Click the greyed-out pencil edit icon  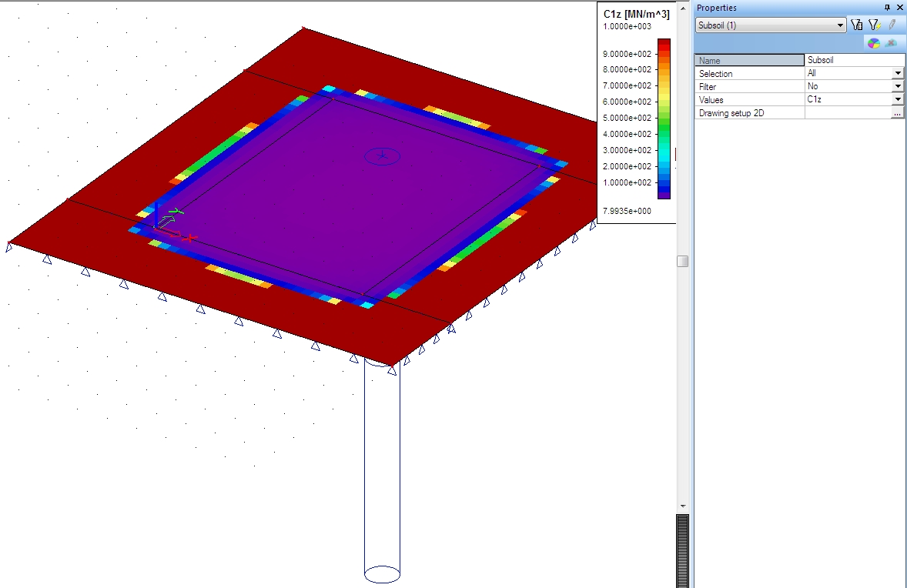[892, 25]
